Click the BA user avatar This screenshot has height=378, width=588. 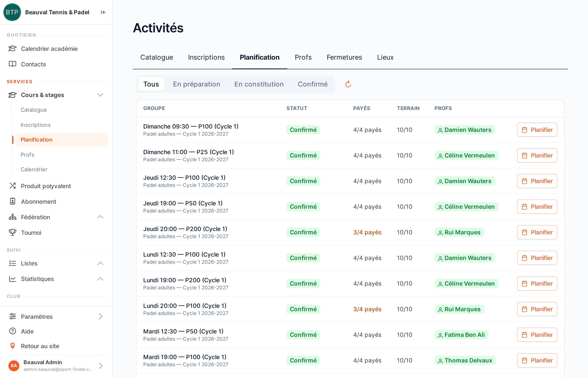14,366
